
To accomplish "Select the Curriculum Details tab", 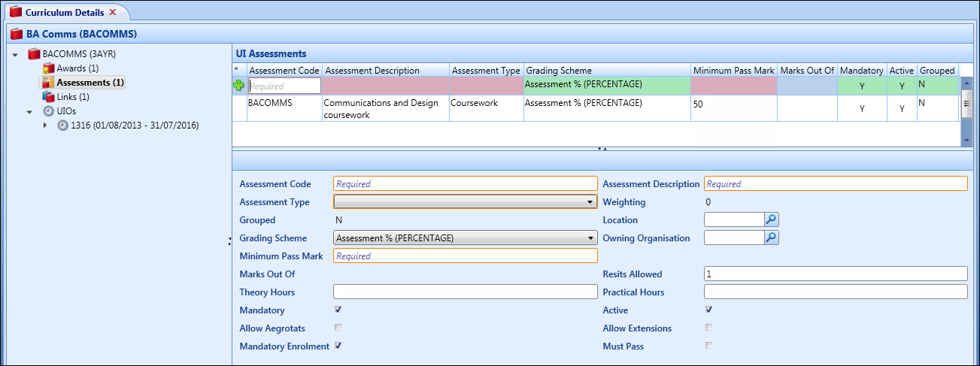I will click(63, 12).
